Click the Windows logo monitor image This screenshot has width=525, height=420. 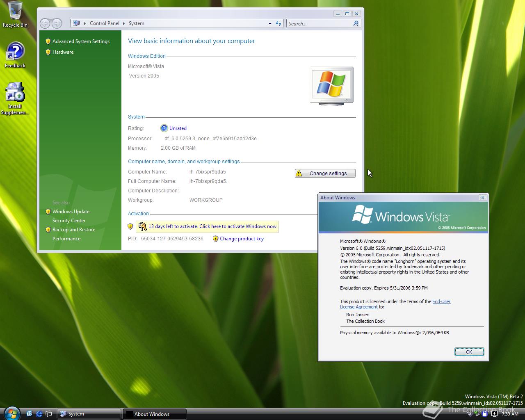point(331,86)
